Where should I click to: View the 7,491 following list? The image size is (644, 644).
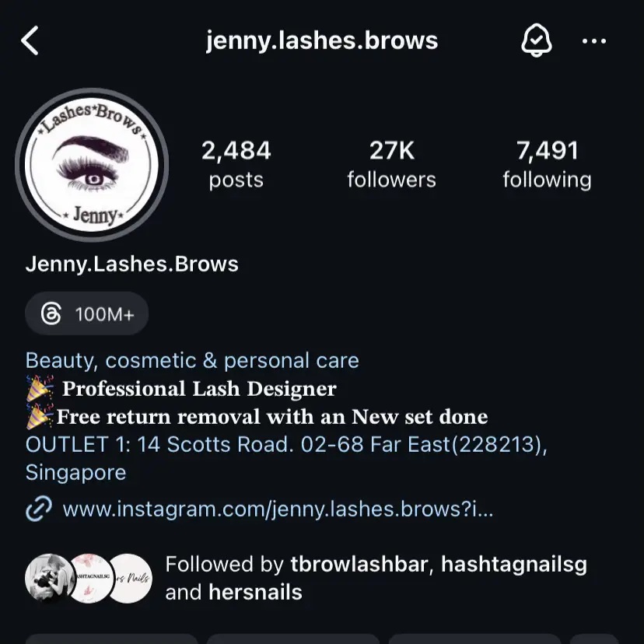click(x=547, y=165)
